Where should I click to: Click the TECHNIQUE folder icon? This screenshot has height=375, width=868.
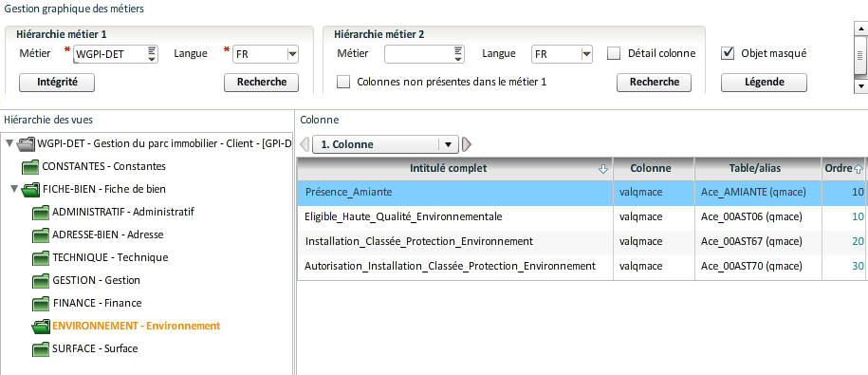41,257
